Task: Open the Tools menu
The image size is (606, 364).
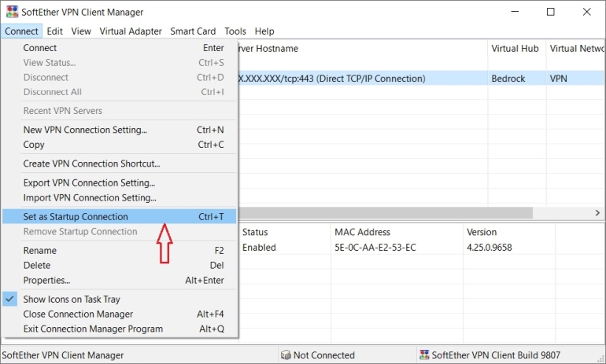Action: coord(235,31)
